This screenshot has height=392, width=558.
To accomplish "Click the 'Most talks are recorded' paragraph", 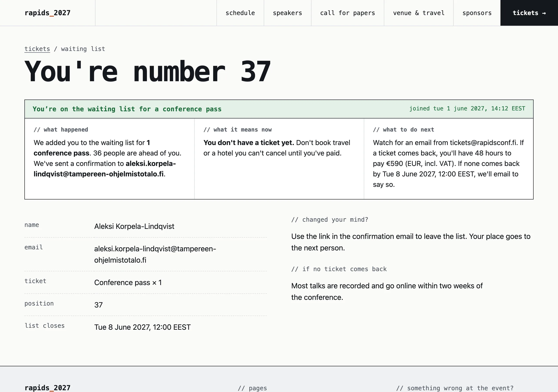I will click(x=387, y=291).
